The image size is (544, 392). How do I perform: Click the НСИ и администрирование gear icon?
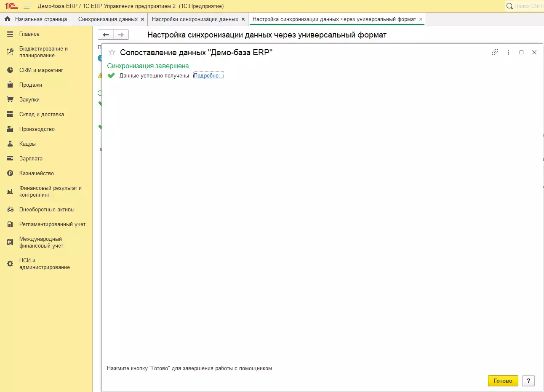tap(10, 264)
